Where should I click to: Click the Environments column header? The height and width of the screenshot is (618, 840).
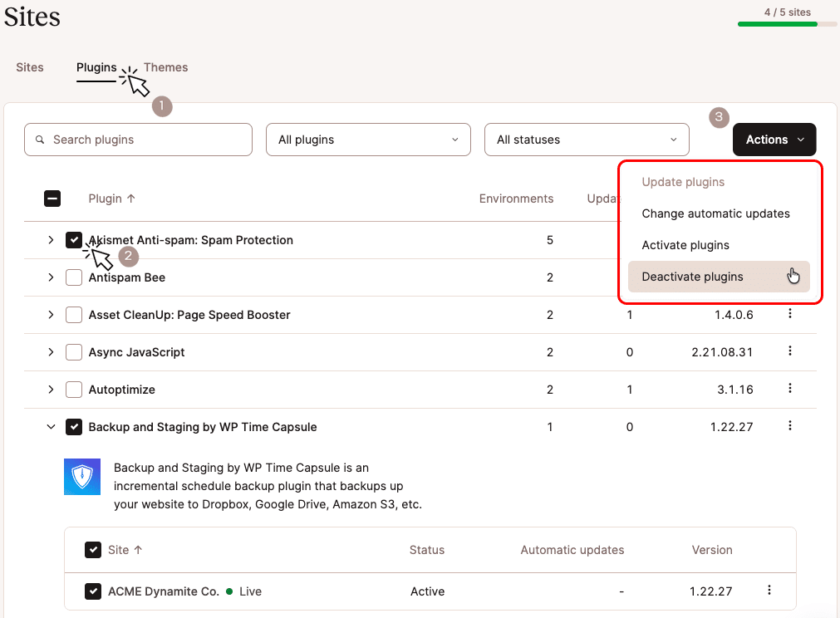516,199
